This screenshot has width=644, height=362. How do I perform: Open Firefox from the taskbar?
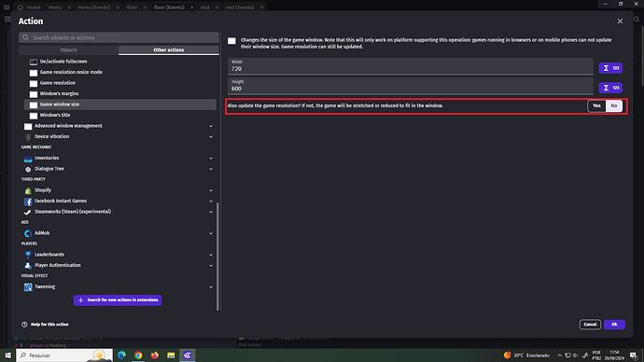(154, 355)
